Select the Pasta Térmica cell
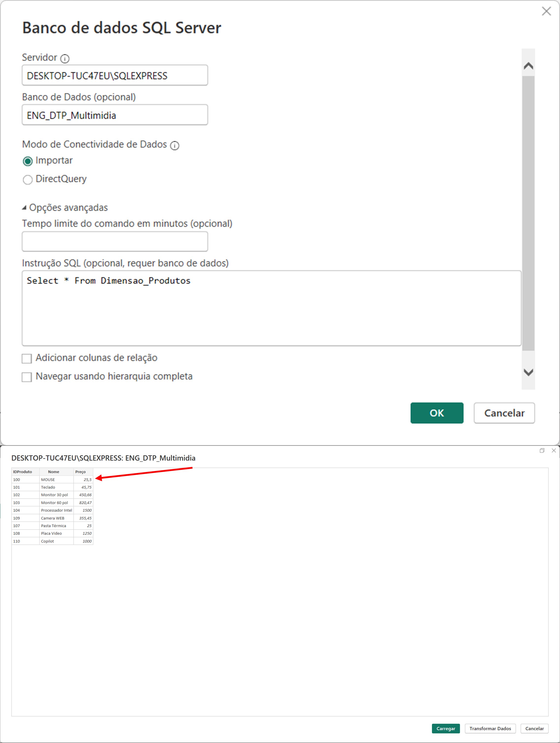560x743 pixels. [x=56, y=526]
